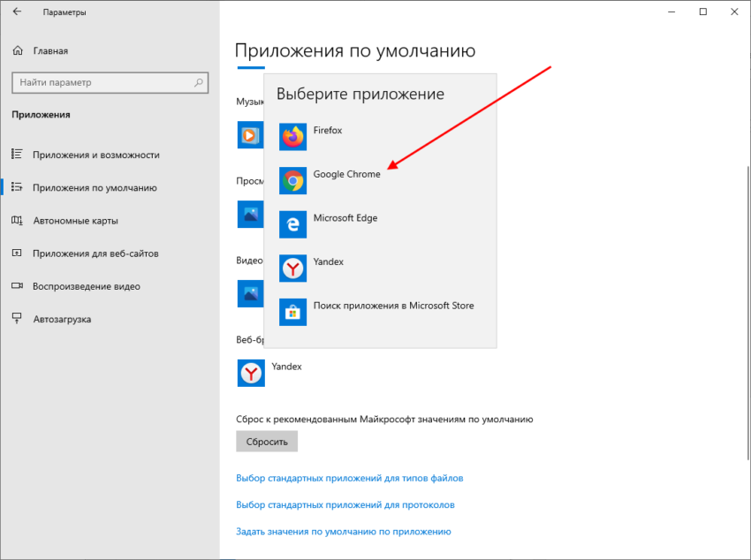This screenshot has width=751, height=560.
Task: Click the back arrow in title bar
Action: point(17,12)
